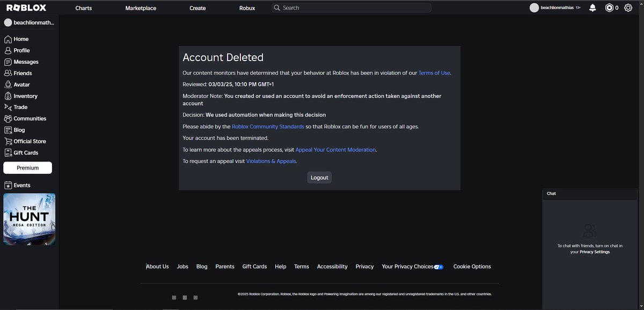Click the Roblox logo in the header
The image size is (644, 310).
[26, 8]
